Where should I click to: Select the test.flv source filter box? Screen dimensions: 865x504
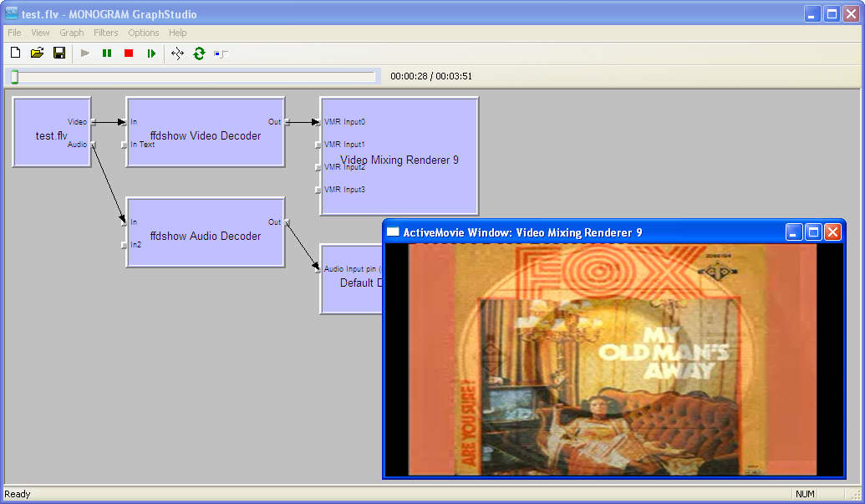52,132
